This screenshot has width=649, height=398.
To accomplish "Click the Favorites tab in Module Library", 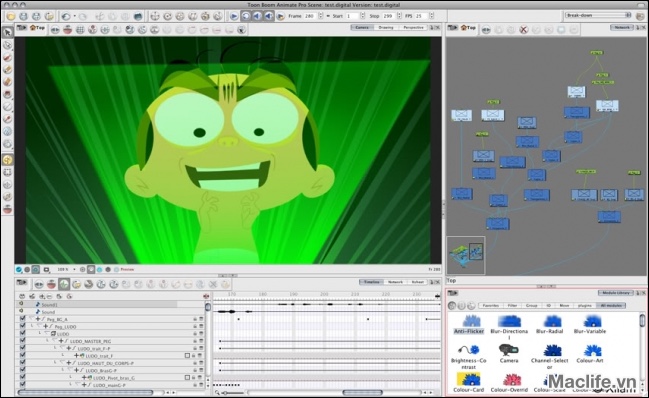I will click(x=490, y=305).
